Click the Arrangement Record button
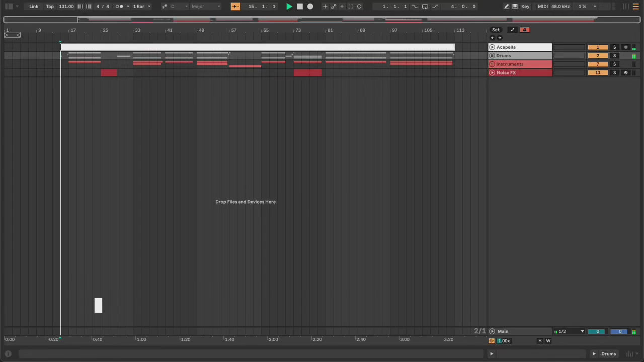The image size is (644, 362). 310,7
